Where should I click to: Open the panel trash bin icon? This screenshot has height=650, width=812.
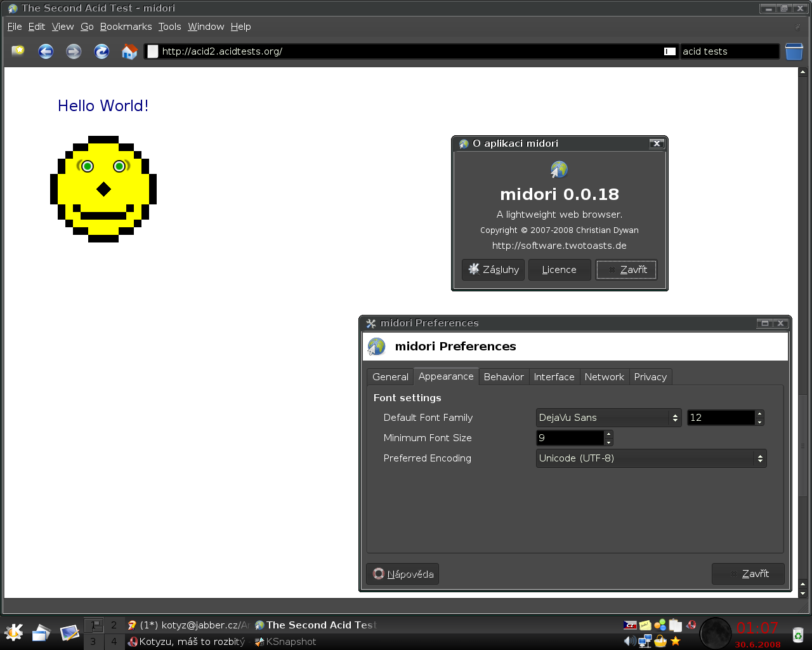(797, 634)
